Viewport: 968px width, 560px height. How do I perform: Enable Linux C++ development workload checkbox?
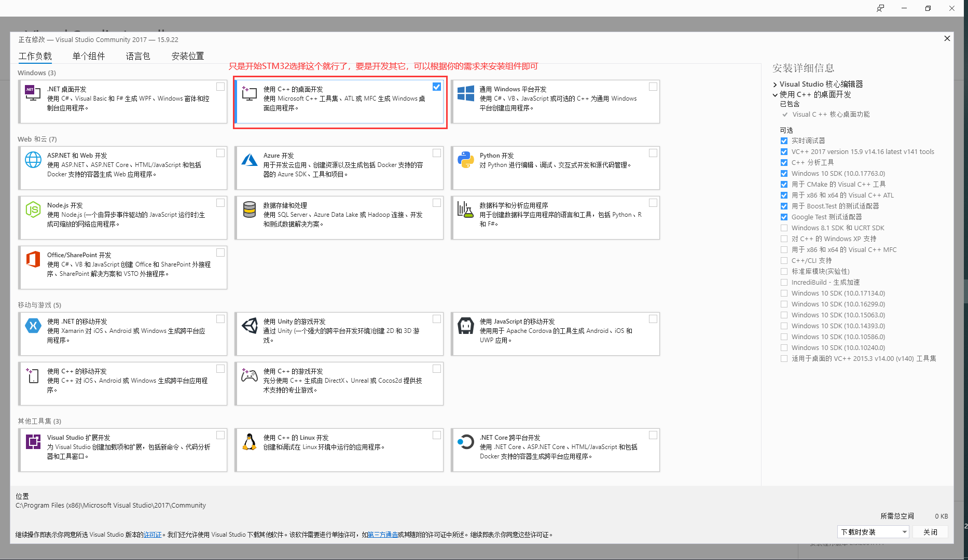tap(437, 435)
